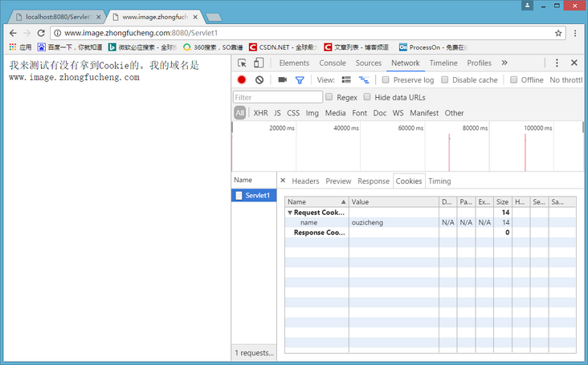Image resolution: width=588 pixels, height=365 pixels.
Task: Switch to large request rows view icon
Action: coord(346,80)
